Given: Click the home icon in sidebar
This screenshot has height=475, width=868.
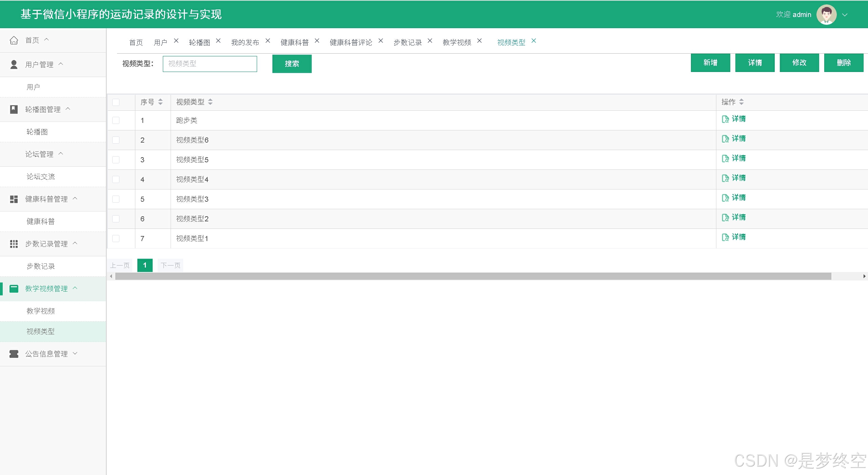Looking at the screenshot, I should click(x=14, y=40).
